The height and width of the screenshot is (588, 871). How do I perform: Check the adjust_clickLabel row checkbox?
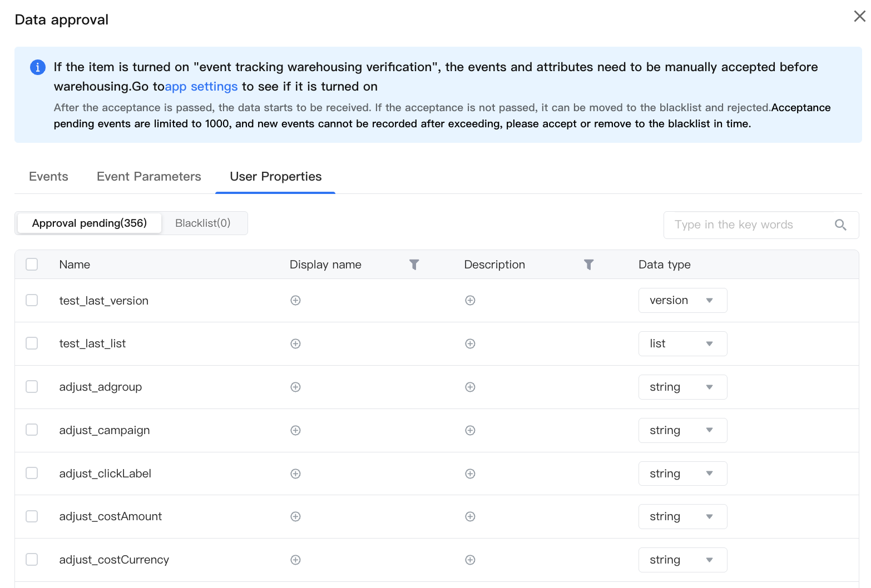[32, 473]
